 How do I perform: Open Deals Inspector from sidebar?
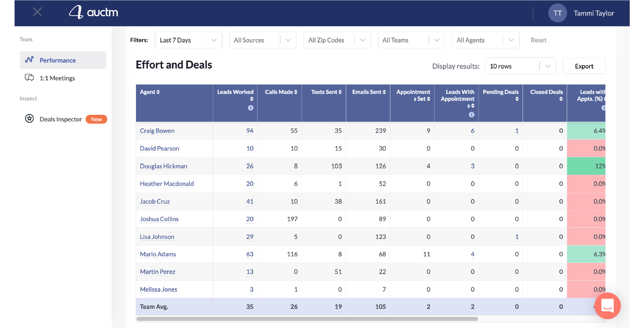coord(61,119)
